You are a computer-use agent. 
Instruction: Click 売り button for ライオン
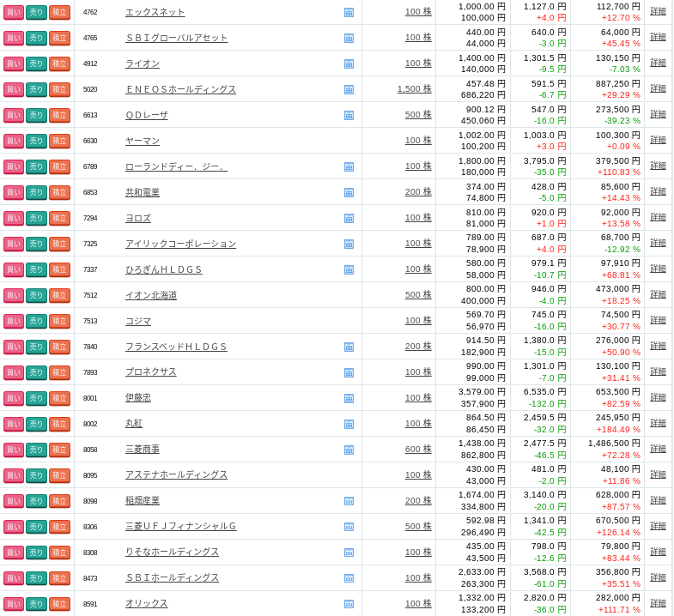36,64
